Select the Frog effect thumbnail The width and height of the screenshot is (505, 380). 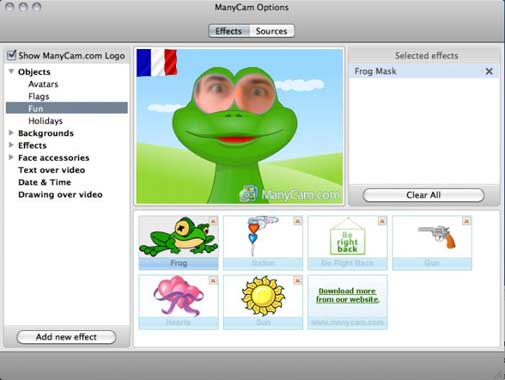pos(178,242)
